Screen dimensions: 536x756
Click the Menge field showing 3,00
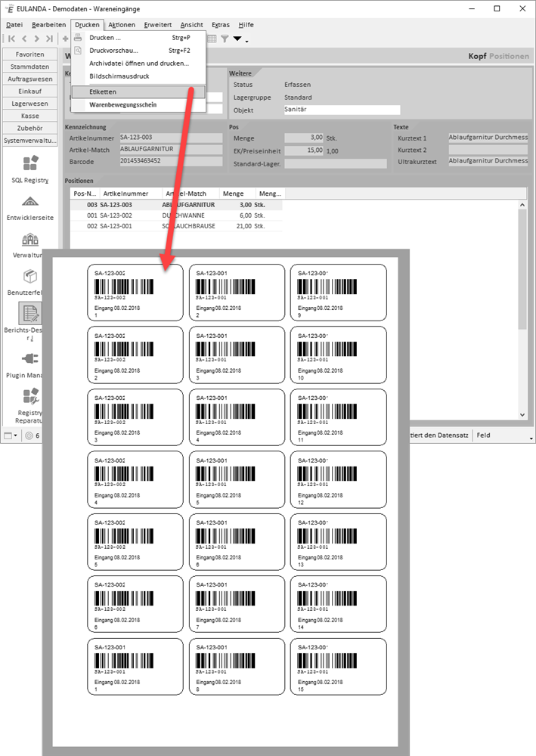304,138
